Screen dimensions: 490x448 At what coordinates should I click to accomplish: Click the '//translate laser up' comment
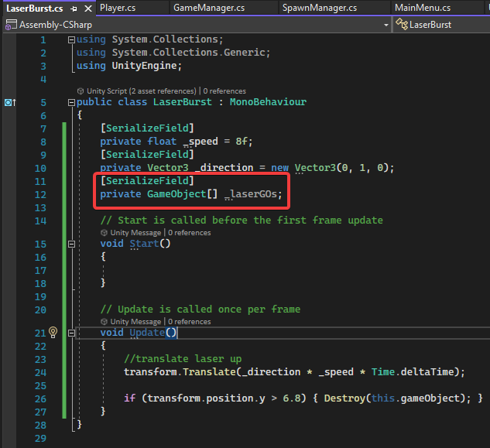pos(183,359)
